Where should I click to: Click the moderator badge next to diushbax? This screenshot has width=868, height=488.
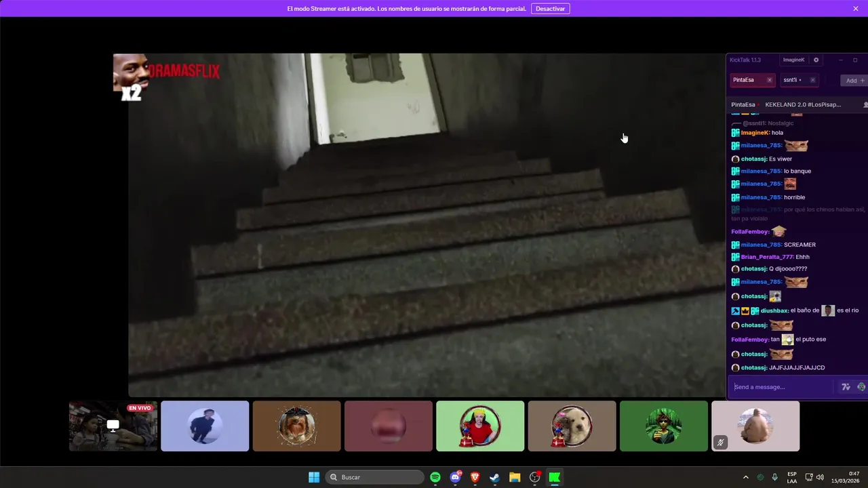[x=735, y=310]
